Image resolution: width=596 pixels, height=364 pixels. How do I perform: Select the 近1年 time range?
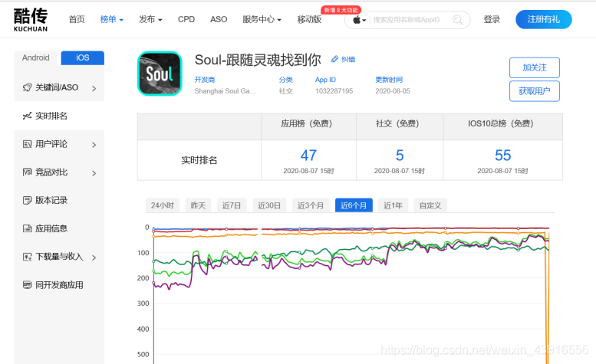[393, 205]
